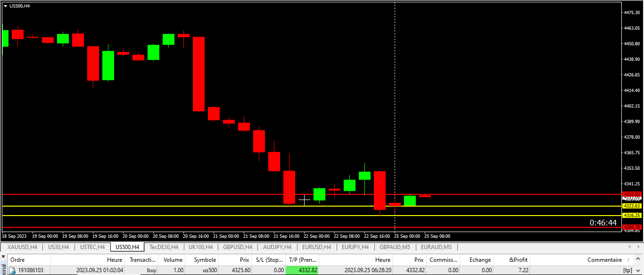
Task: Click the buy transaction type cell
Action: point(152,270)
